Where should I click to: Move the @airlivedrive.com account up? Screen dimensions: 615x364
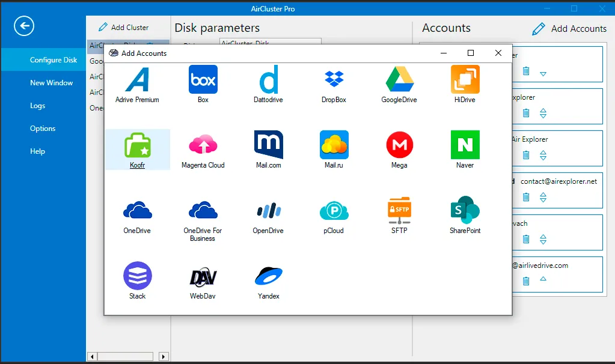[543, 279]
